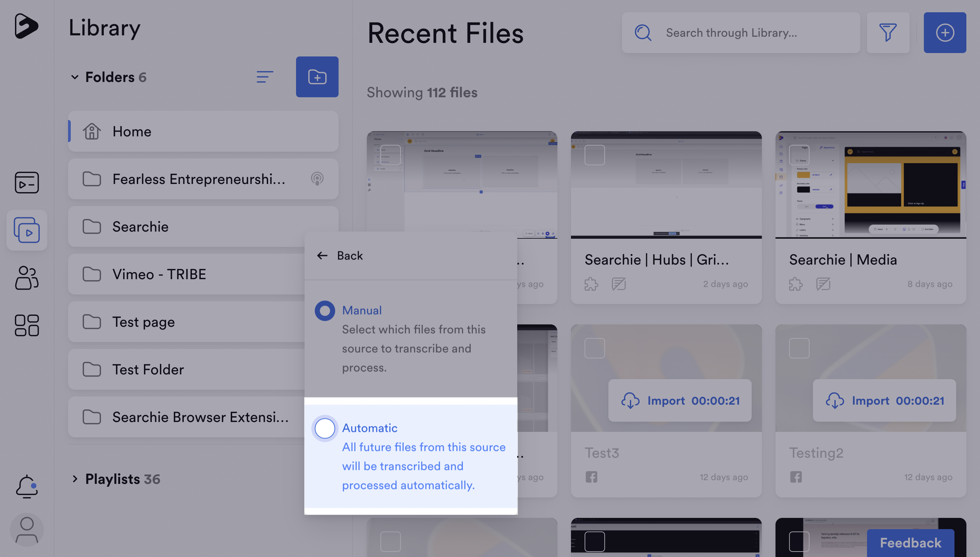The image size is (980, 557).
Task: Click the Showing 112 files text
Action: pos(422,92)
